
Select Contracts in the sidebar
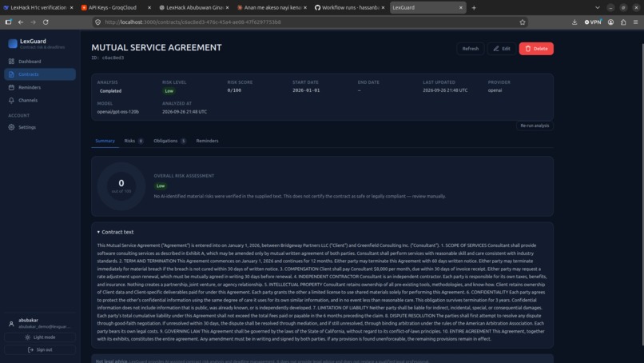click(x=40, y=74)
